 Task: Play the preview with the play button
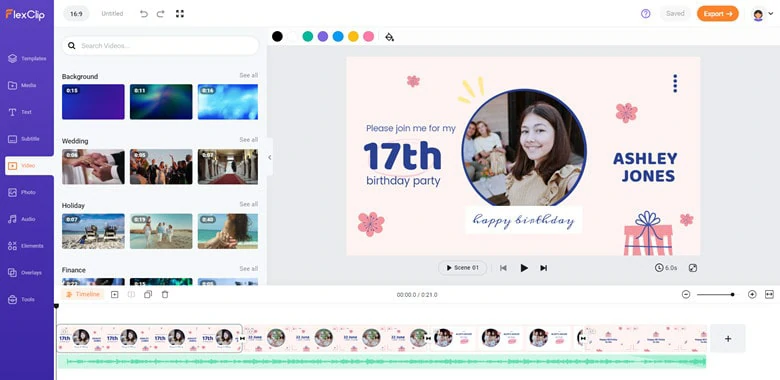524,268
